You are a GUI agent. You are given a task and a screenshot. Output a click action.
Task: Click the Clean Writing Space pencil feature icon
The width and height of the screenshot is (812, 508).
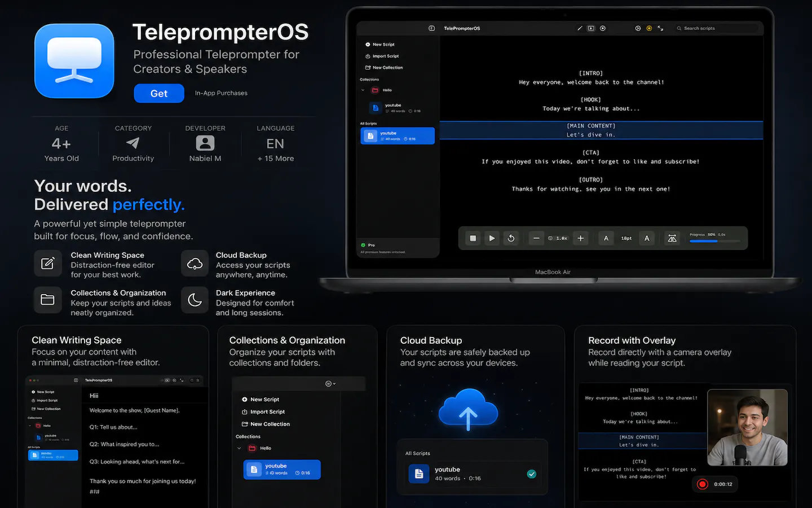coord(48,264)
